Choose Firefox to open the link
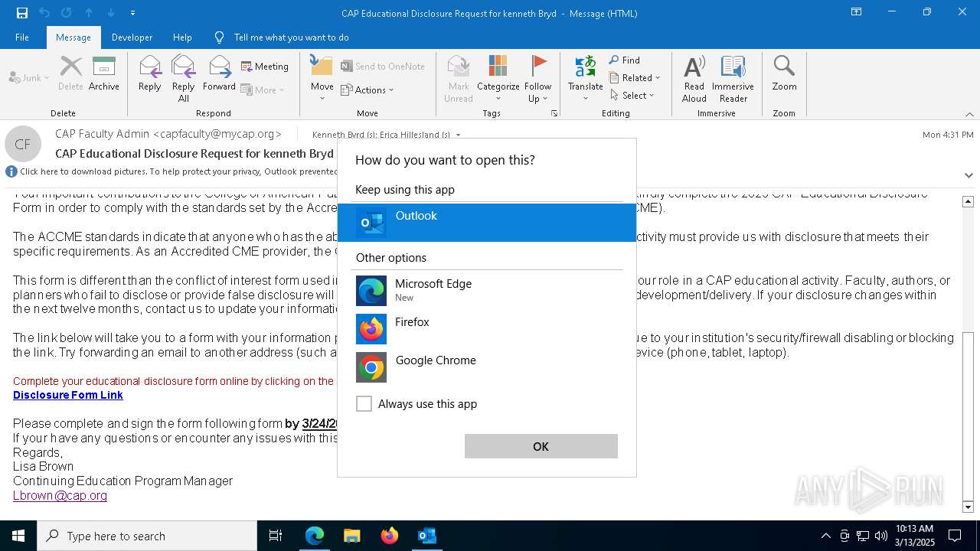This screenshot has width=980, height=551. coord(487,329)
